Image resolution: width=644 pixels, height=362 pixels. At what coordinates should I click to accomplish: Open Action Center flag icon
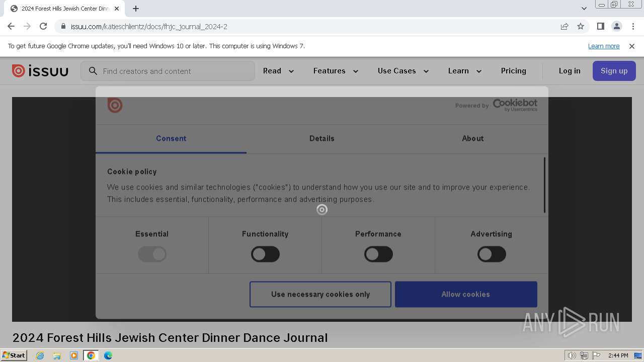tap(596, 355)
